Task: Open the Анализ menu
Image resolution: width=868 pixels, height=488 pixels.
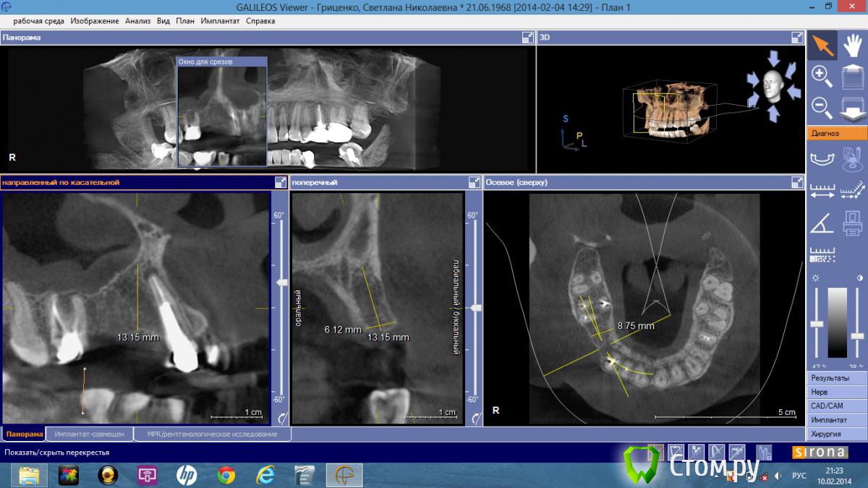Action: (x=137, y=21)
